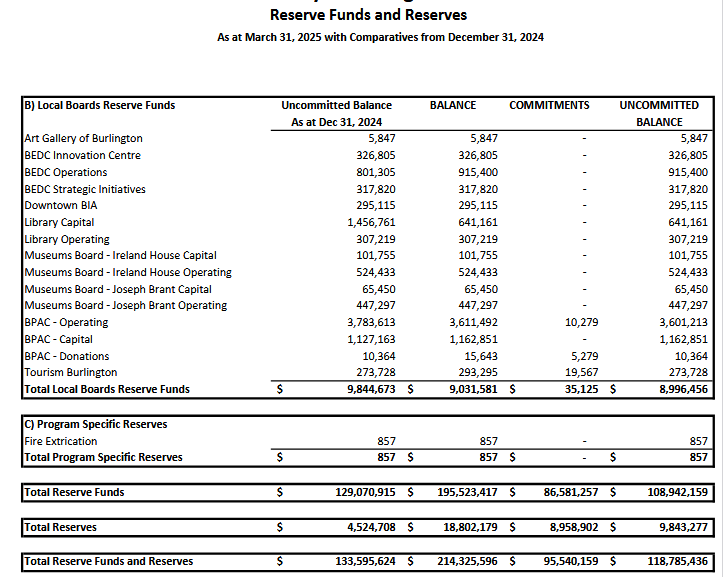Click the 'Tourism Burlington' row label
Screen dimensions: 723x577
pos(71,372)
